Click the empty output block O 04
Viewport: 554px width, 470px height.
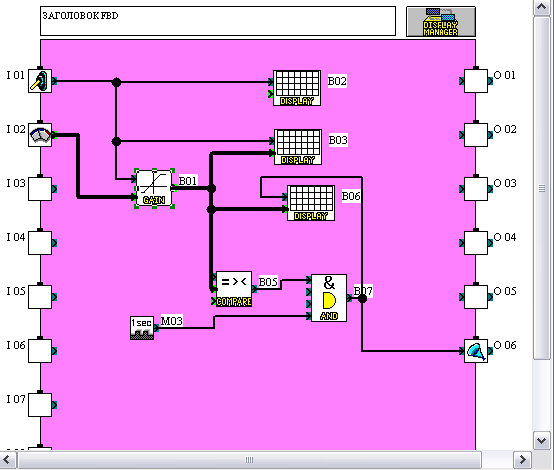click(x=476, y=243)
